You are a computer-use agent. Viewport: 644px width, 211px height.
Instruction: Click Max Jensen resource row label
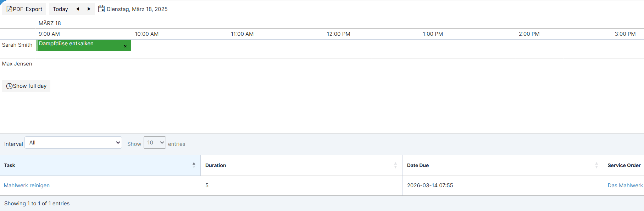tap(17, 64)
